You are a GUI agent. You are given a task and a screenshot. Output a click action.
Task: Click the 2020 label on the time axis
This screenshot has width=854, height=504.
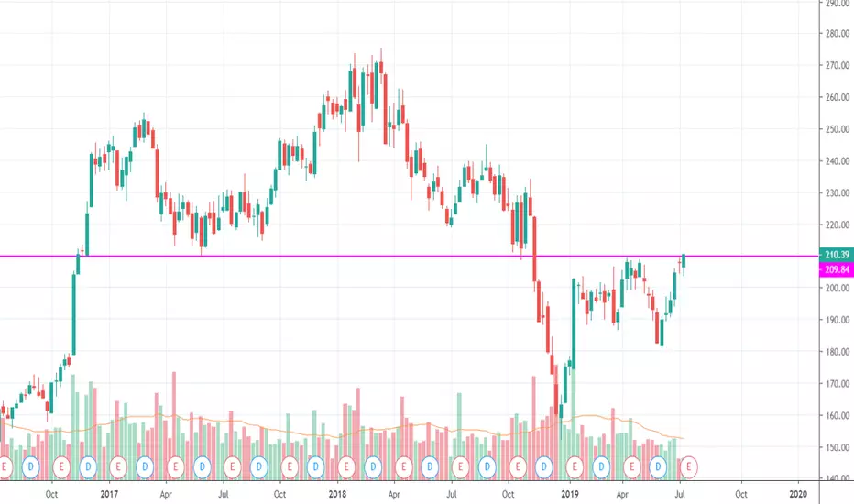[x=798, y=494]
